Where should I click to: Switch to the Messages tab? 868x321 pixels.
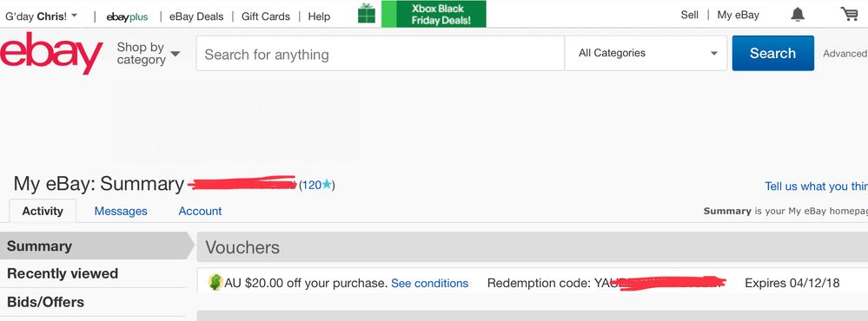coord(121,211)
